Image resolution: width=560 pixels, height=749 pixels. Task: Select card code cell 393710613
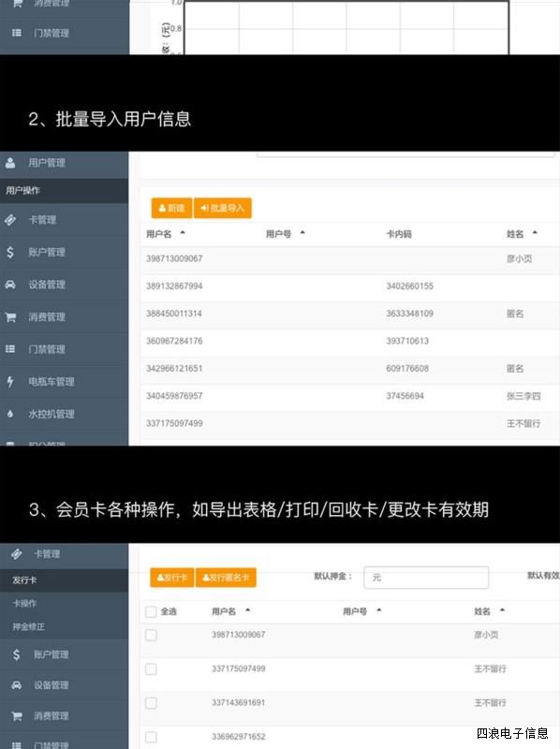[x=407, y=341]
